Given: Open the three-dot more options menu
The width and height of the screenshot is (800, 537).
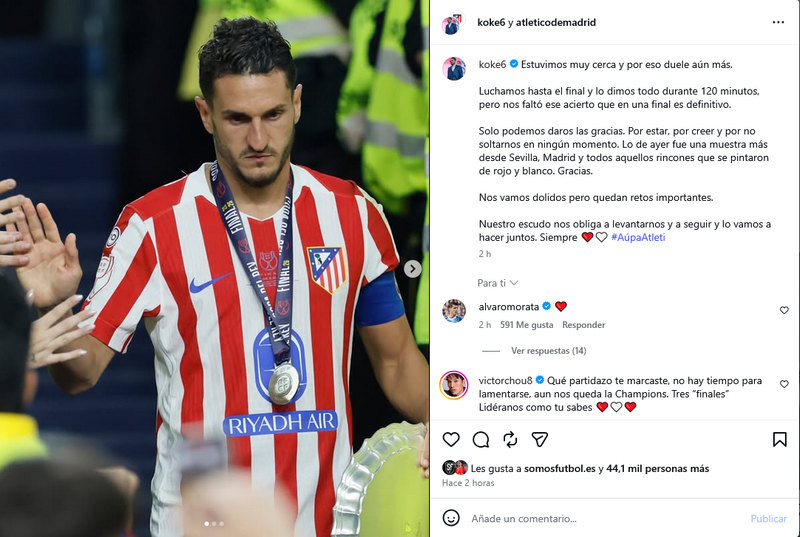Looking at the screenshot, I should (x=778, y=22).
